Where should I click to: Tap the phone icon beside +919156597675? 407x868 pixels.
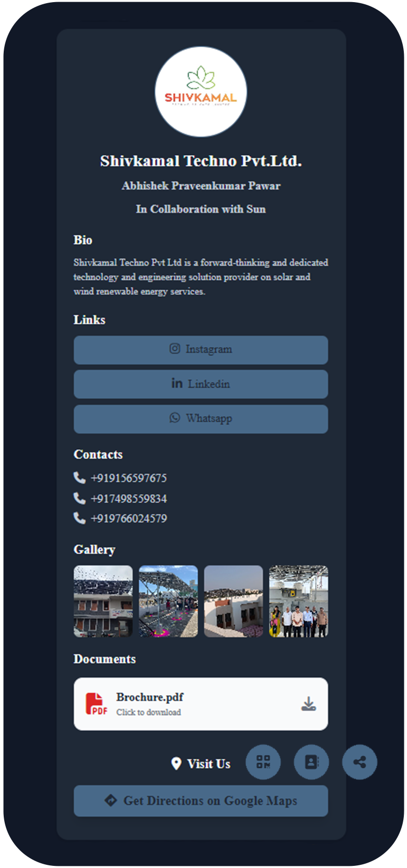tap(79, 478)
